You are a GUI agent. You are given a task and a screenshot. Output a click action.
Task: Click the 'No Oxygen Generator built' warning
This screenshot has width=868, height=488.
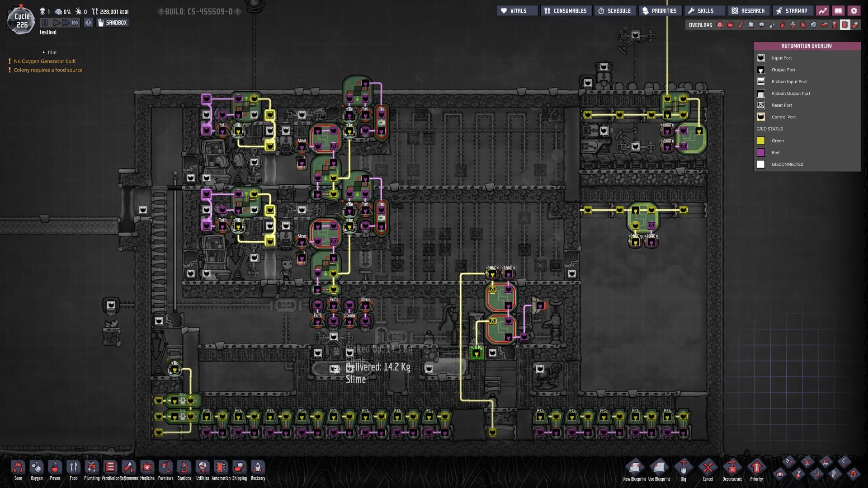[45, 61]
